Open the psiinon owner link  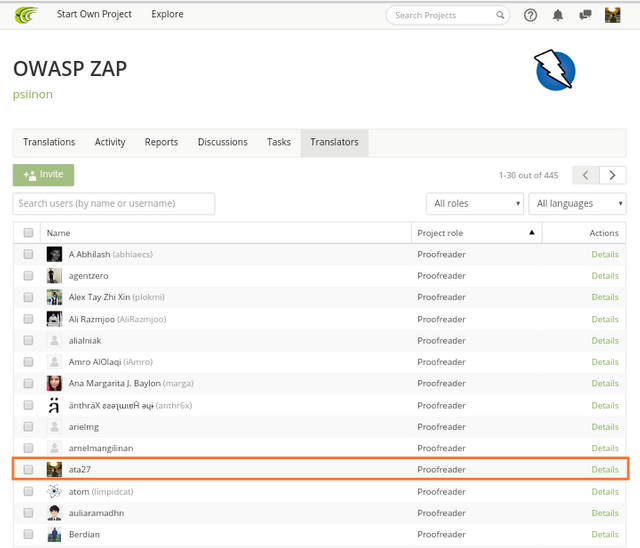click(33, 94)
